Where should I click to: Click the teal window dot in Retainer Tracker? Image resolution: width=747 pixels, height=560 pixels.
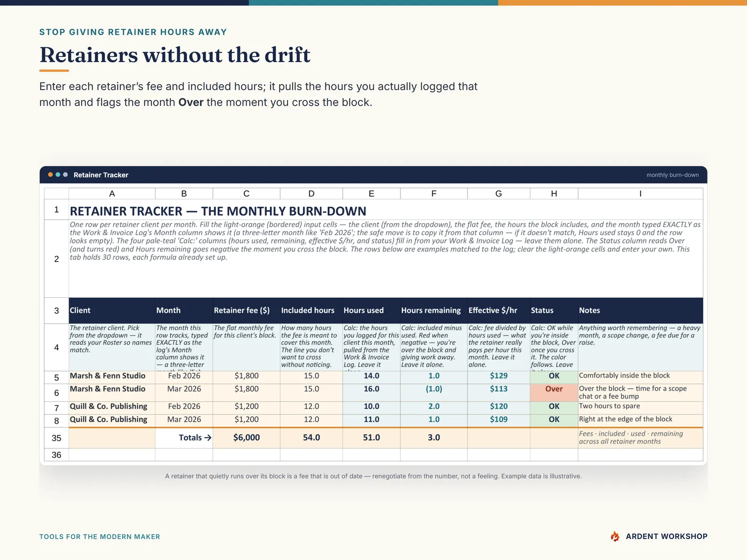pyautogui.click(x=58, y=175)
